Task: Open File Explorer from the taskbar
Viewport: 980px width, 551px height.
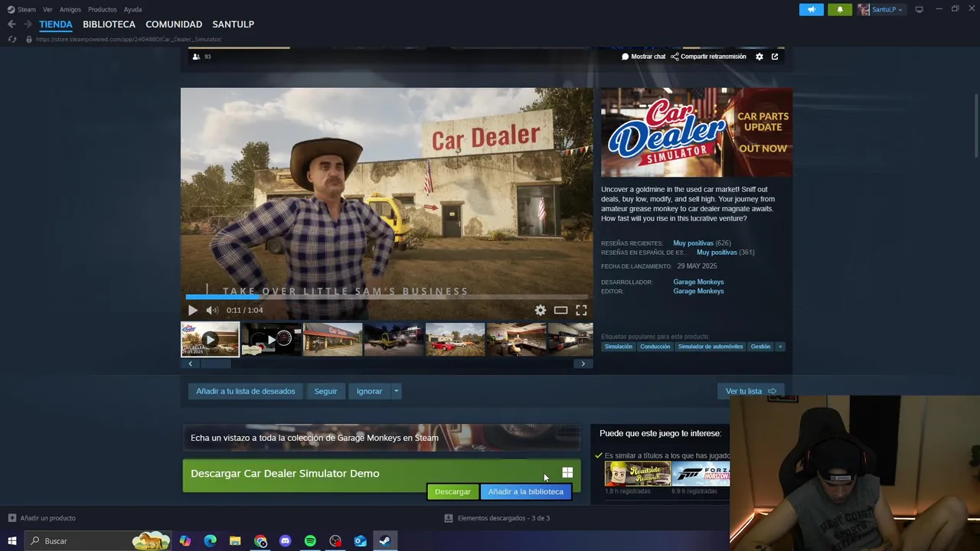Action: [x=235, y=541]
